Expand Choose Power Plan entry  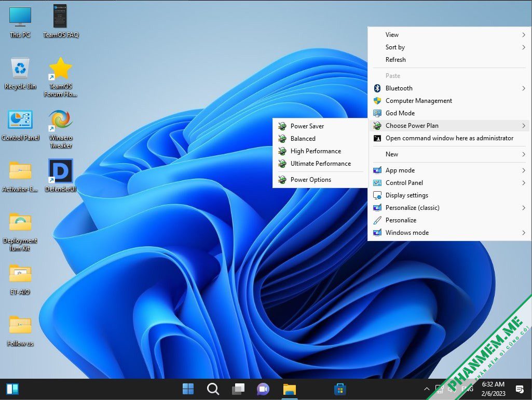[449, 126]
